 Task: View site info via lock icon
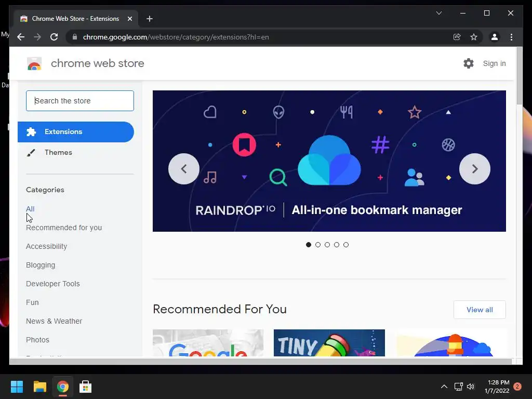(75, 37)
